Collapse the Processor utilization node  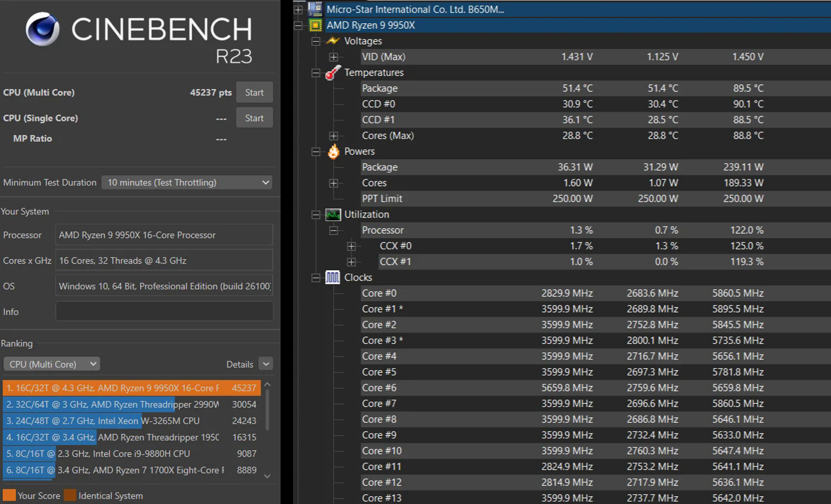pos(334,230)
